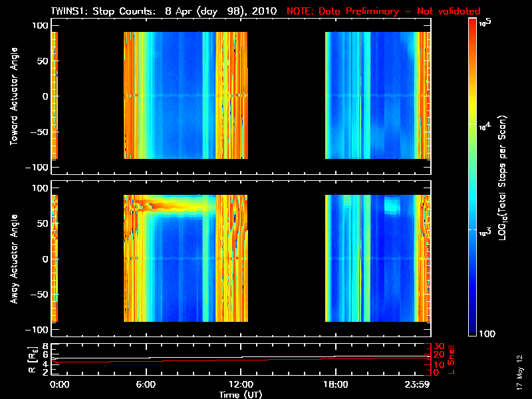Click the rainbow color scale bar
The image size is (532, 399).
473,177
